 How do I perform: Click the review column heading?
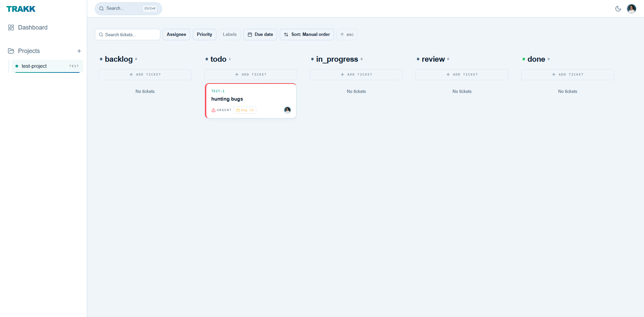(x=433, y=59)
